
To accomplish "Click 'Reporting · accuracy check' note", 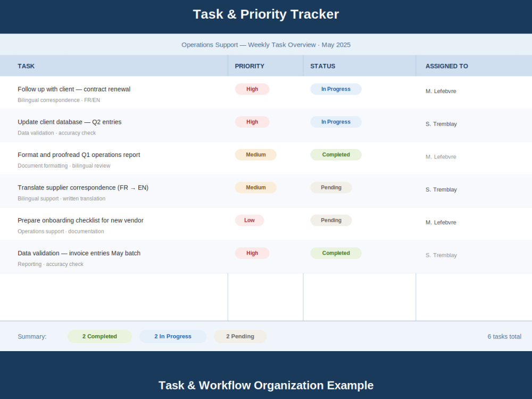I will [51, 264].
